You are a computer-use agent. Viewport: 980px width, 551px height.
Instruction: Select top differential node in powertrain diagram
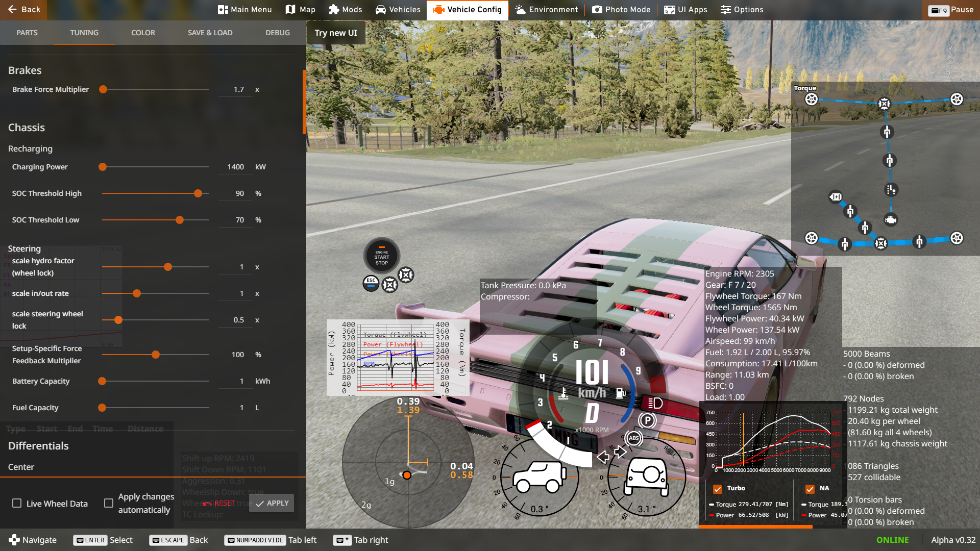point(885,104)
